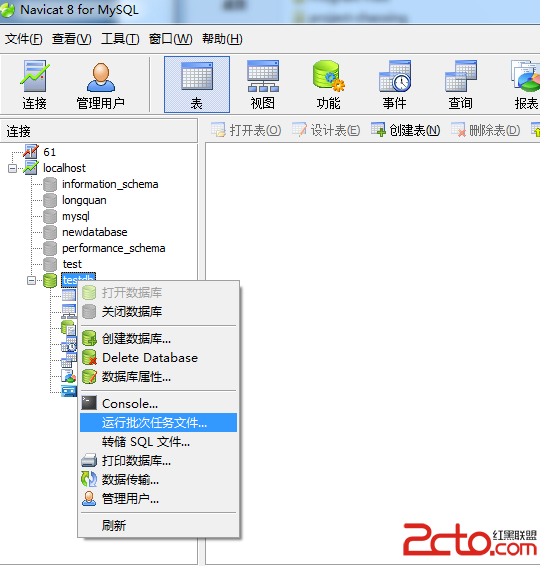Image resolution: width=540 pixels, height=566 pixels.
Task: Choose 创建数据库... from context menu
Action: coord(158,339)
